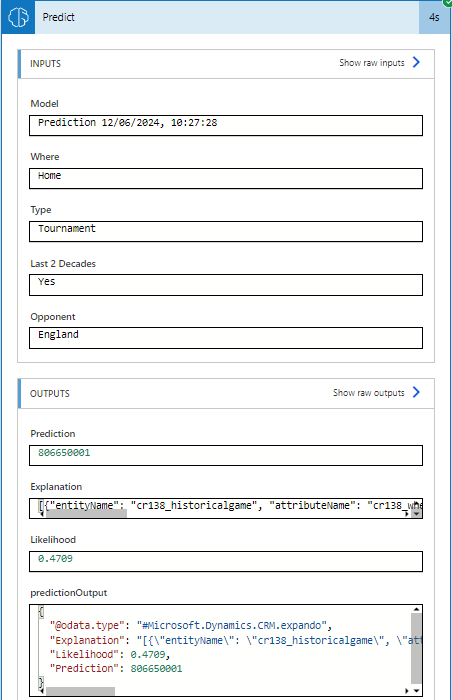The height and width of the screenshot is (700, 452).
Task: Click predictionOutput vertical scrollbar thumb
Action: click(416, 648)
